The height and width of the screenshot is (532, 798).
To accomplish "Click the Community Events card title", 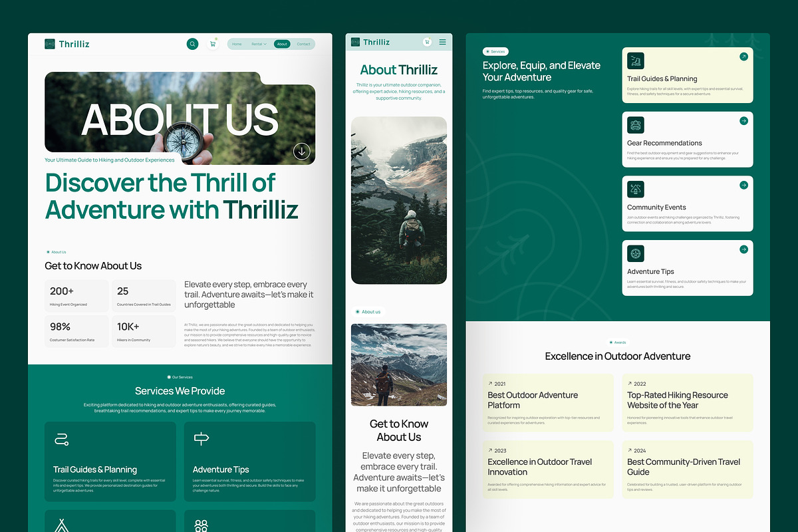I will (656, 207).
